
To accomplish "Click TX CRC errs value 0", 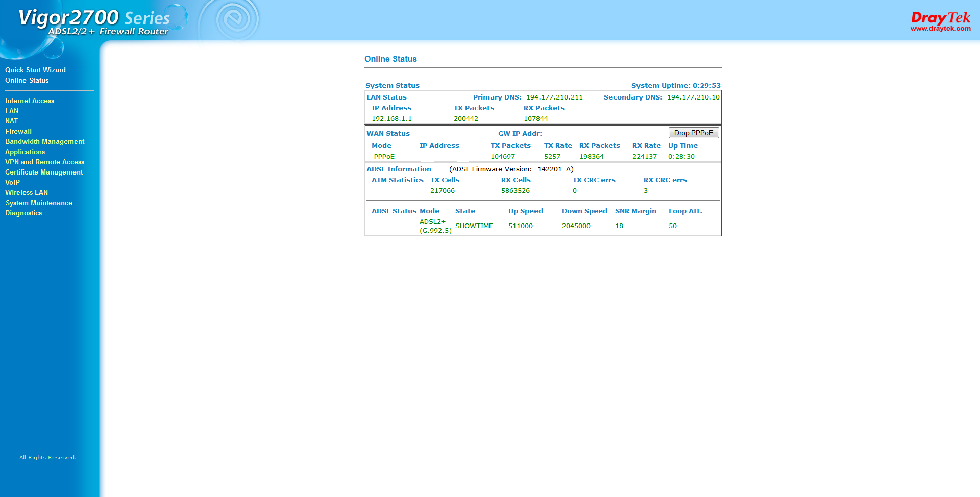I will coord(575,191).
